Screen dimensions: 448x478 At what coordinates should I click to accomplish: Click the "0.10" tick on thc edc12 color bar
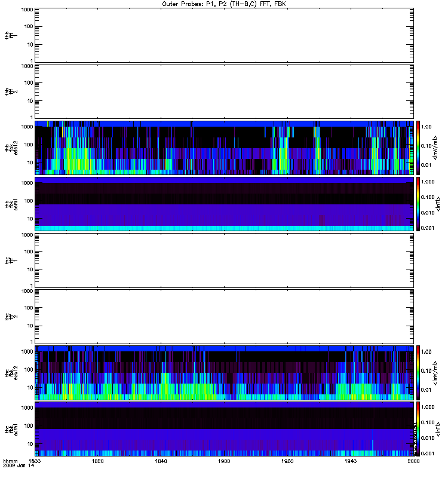point(426,370)
